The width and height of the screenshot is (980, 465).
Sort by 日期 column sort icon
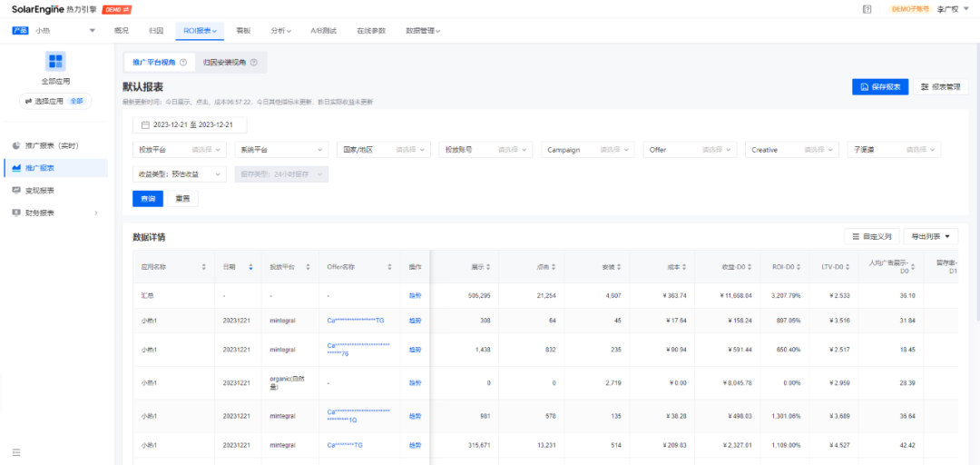coord(250,267)
